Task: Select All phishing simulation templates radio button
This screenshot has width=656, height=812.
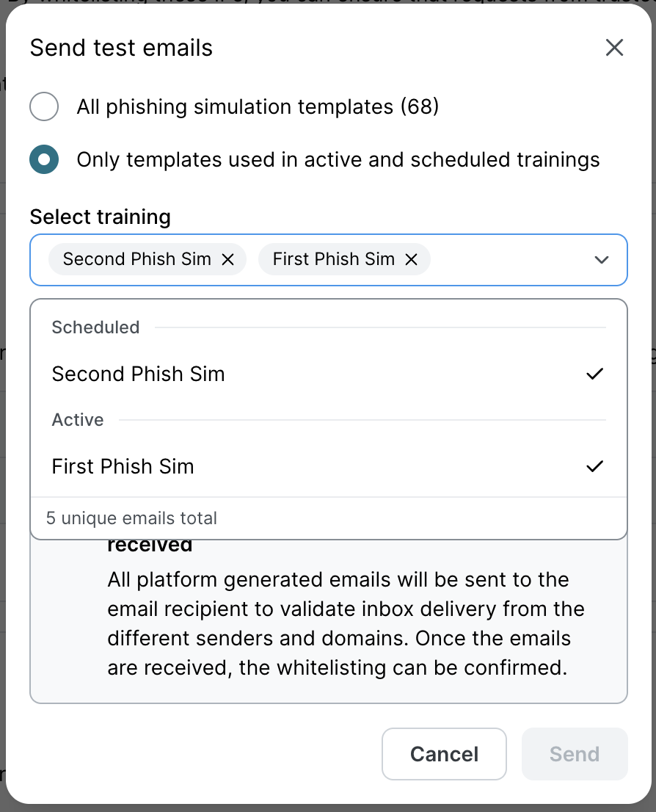Action: (x=44, y=107)
